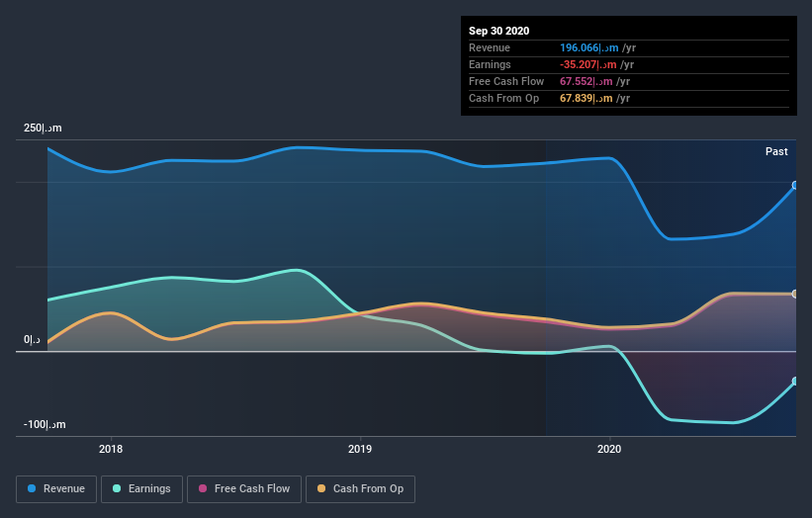Viewport: 812px width, 518px height.
Task: Select the 2018 x-axis label
Action: coord(111,449)
